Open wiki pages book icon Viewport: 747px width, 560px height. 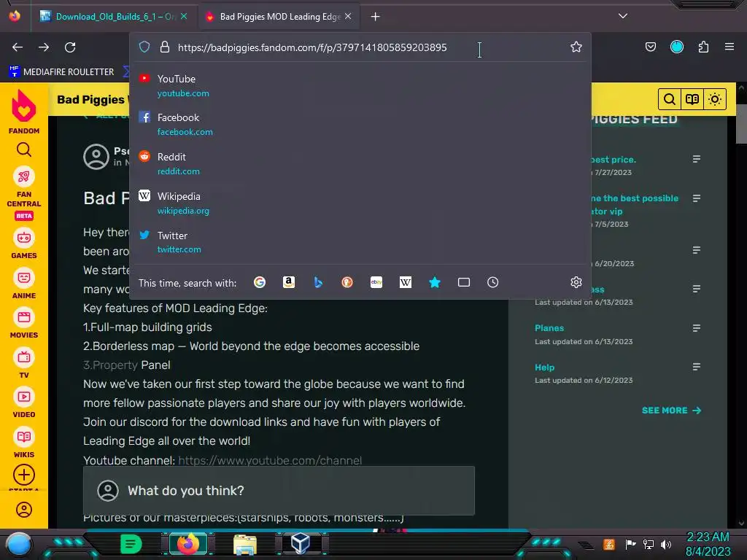click(692, 99)
